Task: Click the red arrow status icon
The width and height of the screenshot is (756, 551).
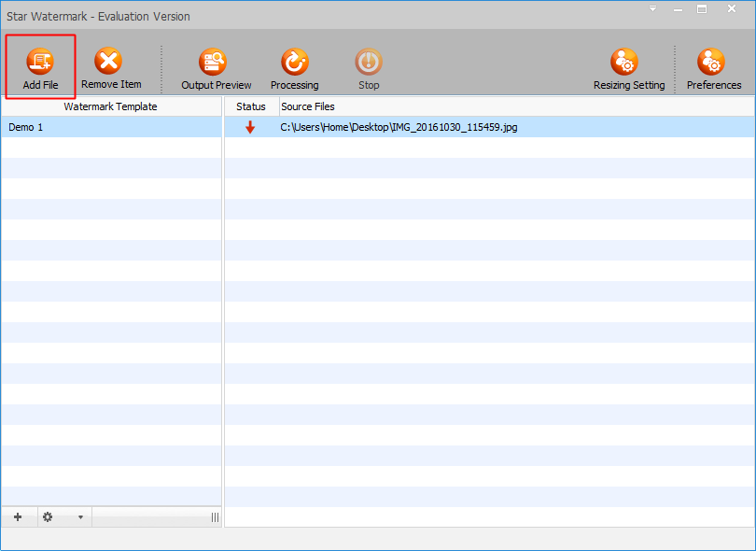Action: (250, 127)
